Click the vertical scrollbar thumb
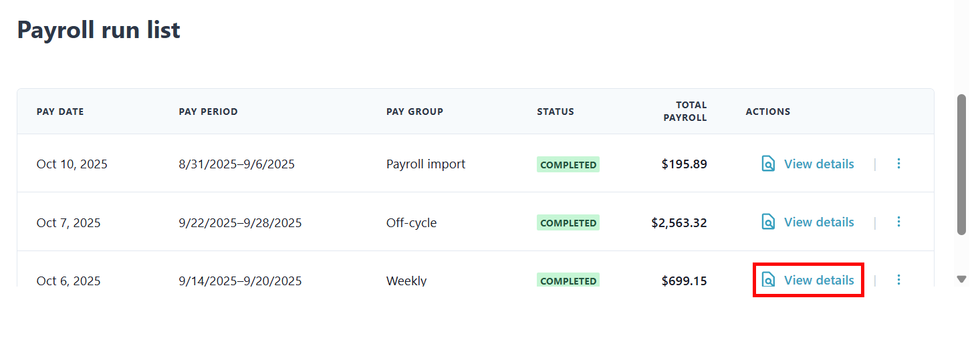Image resolution: width=980 pixels, height=346 pixels. pos(961,164)
